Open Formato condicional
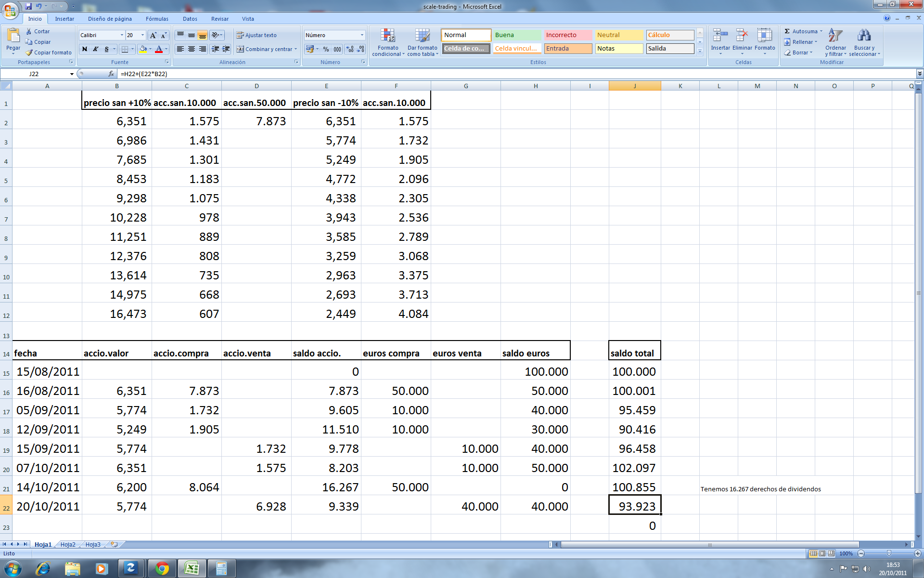 tap(388, 42)
